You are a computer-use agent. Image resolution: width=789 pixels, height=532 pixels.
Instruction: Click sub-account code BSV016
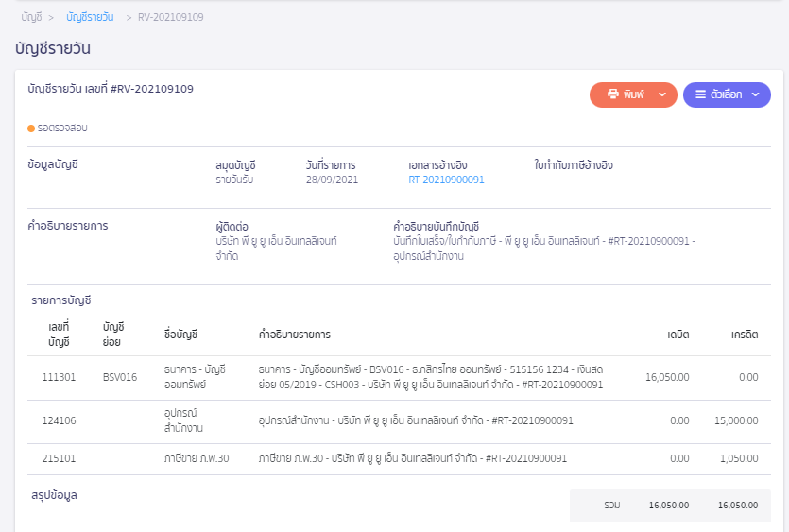tap(120, 377)
